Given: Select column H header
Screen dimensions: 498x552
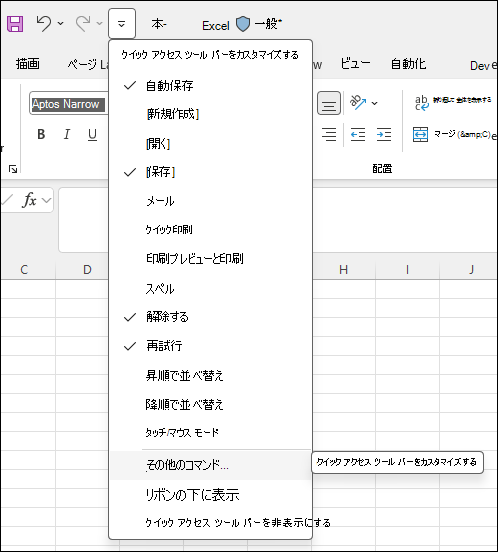Looking at the screenshot, I should point(343,270).
